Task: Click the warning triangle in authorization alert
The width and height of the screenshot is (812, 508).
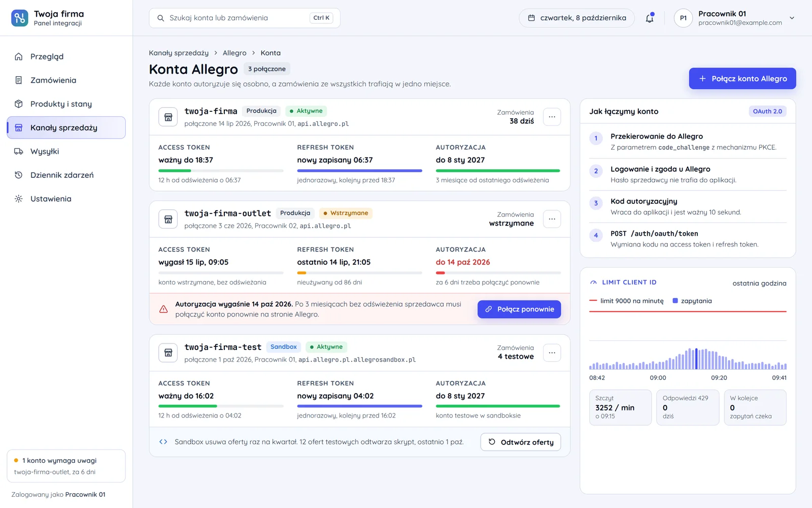Action: pyautogui.click(x=163, y=309)
